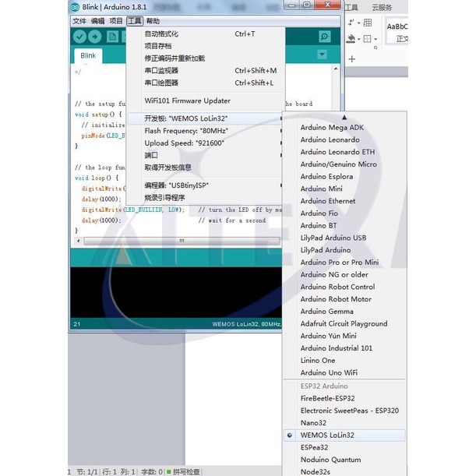
Task: Click 取得开发板信息
Action: 206,167
